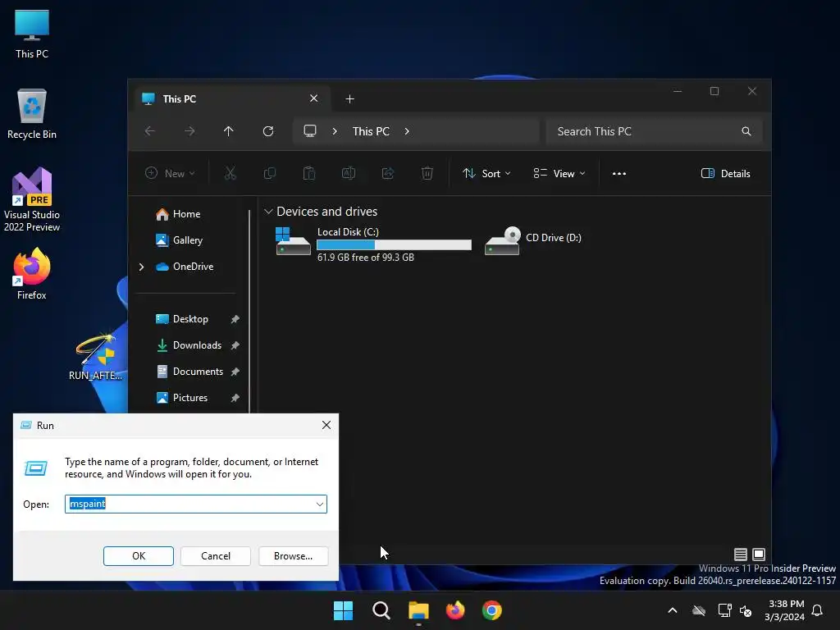
Task: Click the Copy icon in Explorer toolbar
Action: pyautogui.click(x=269, y=173)
